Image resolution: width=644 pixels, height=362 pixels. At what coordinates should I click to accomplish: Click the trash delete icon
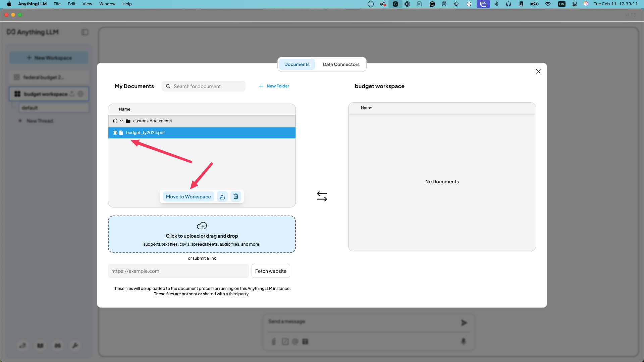[236, 196]
